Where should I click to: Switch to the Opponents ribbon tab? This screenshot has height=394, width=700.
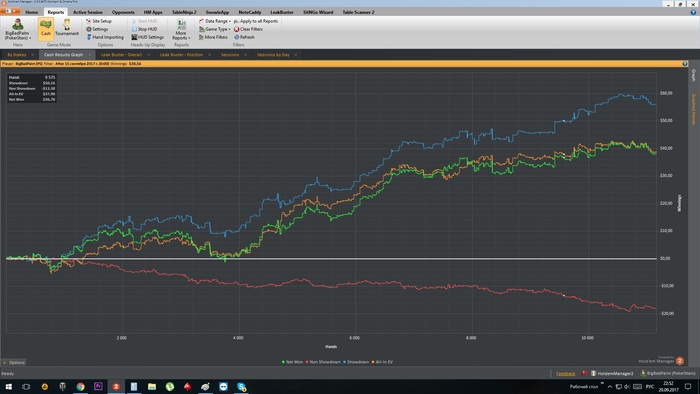123,12
